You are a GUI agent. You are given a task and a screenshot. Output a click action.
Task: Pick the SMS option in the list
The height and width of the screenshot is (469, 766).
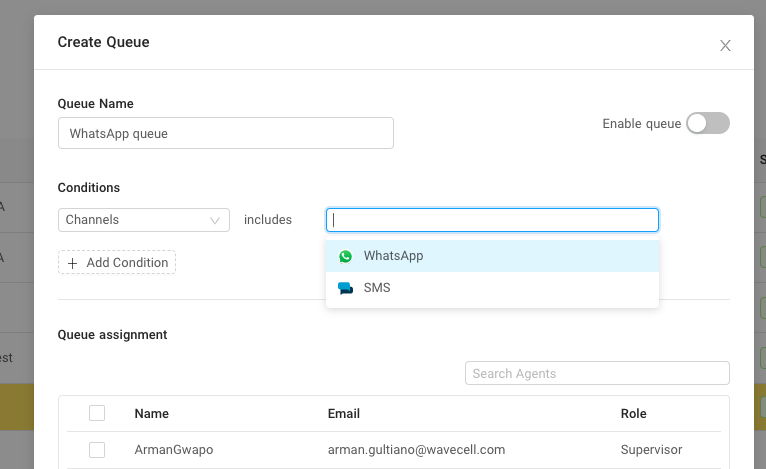tap(377, 288)
